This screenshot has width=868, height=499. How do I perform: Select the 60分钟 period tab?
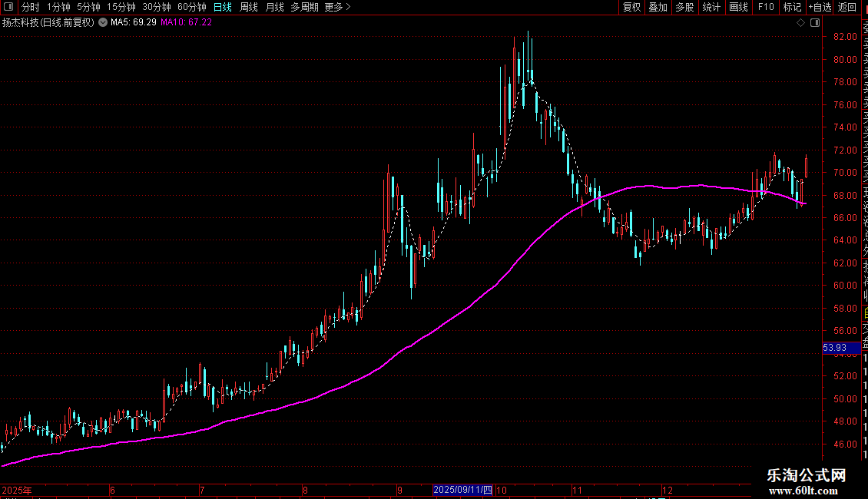coord(192,7)
